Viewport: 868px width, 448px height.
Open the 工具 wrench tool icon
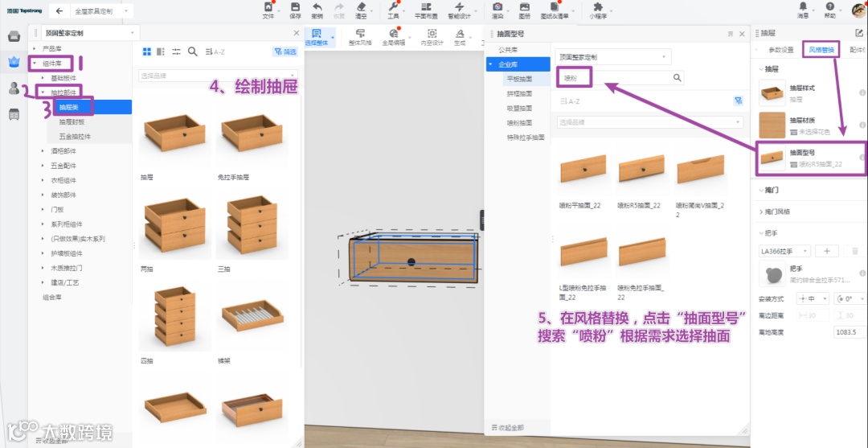pyautogui.click(x=394, y=7)
